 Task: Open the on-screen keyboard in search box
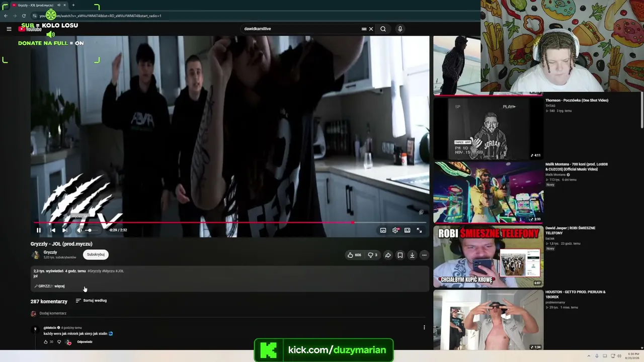(364, 29)
